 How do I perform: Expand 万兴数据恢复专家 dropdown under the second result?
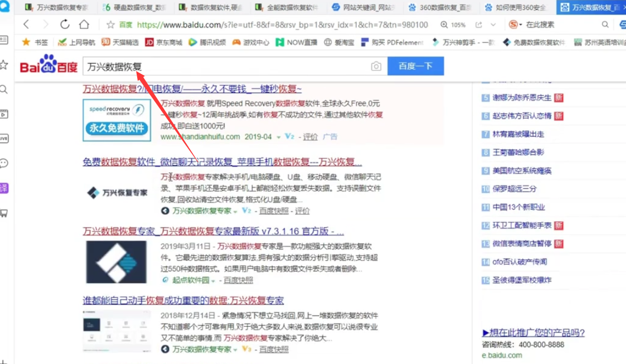click(236, 211)
